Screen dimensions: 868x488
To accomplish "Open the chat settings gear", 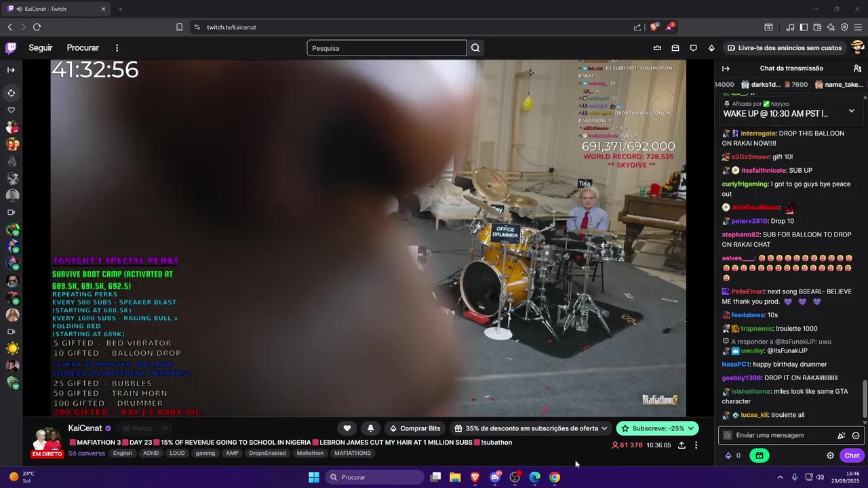I will click(x=830, y=455).
